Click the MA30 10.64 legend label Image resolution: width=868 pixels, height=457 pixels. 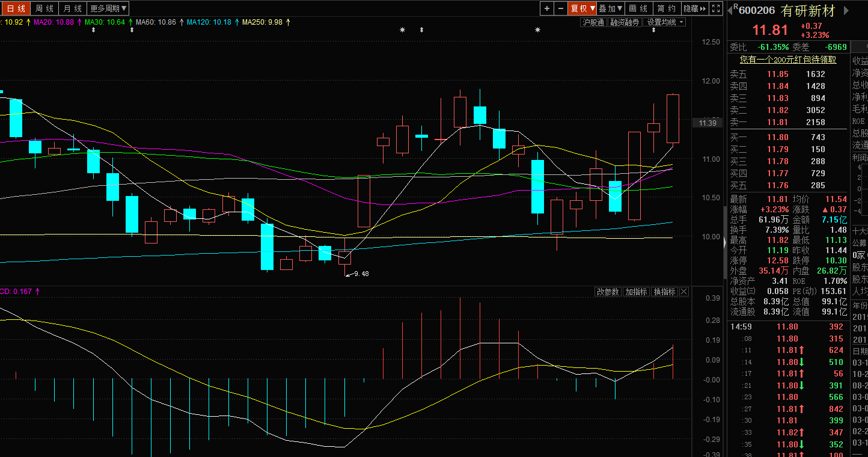105,22
